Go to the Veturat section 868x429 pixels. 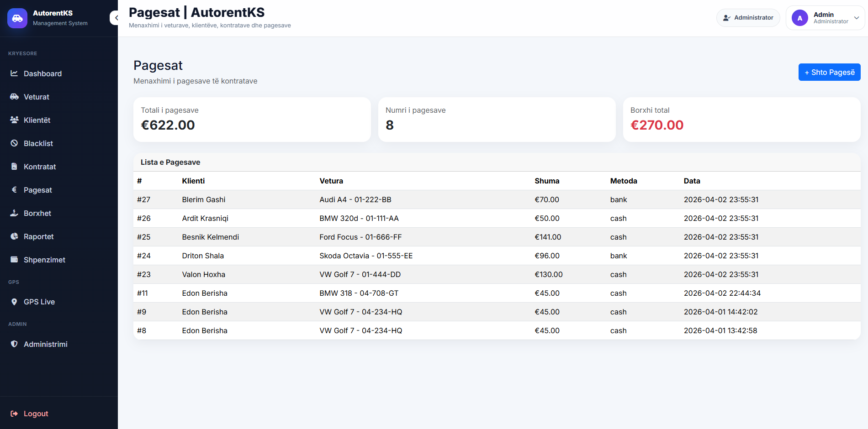[59, 97]
